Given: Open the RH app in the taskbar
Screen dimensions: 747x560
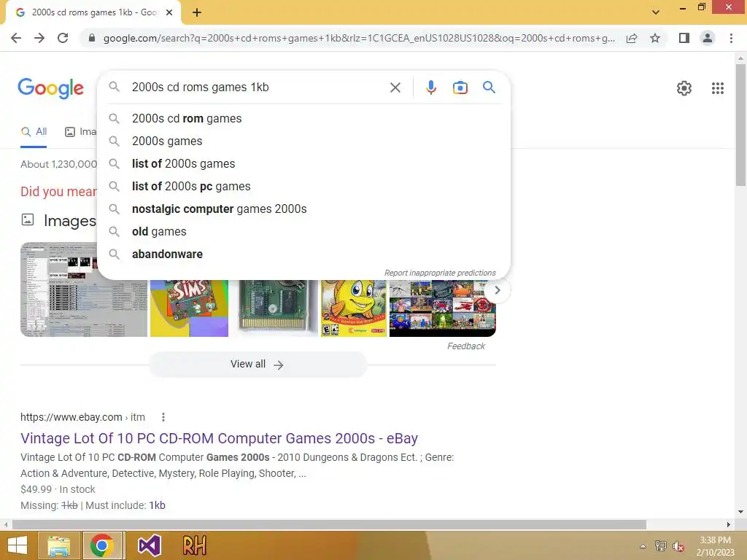Looking at the screenshot, I should [x=194, y=545].
